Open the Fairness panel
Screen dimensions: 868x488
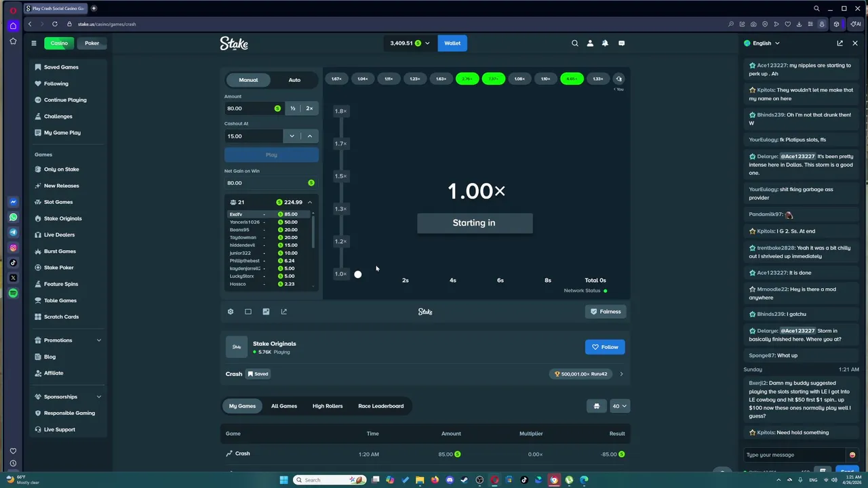point(605,312)
